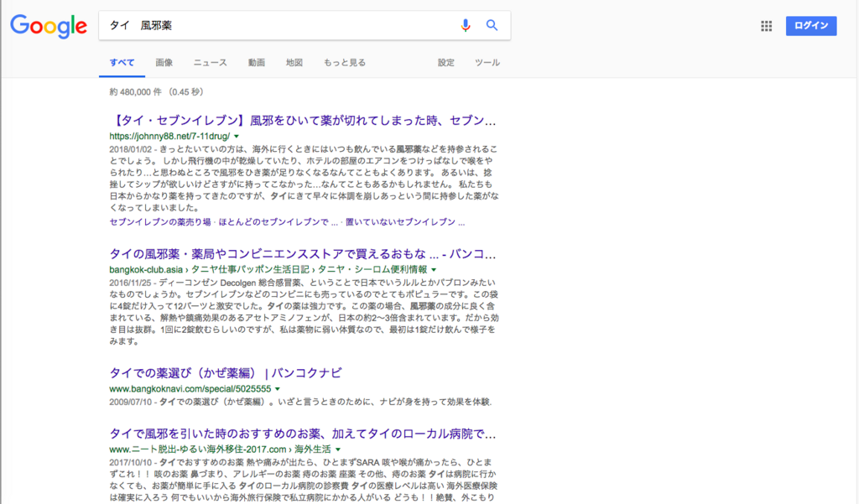Click the 2018/01/02 snippet of the first result
Screen dimensions: 859x504
(x=304, y=178)
